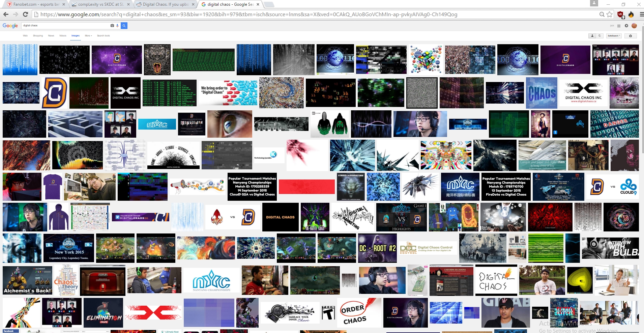Open the DANGER binary code thumbnail
644x333 pixels.
coord(614,124)
